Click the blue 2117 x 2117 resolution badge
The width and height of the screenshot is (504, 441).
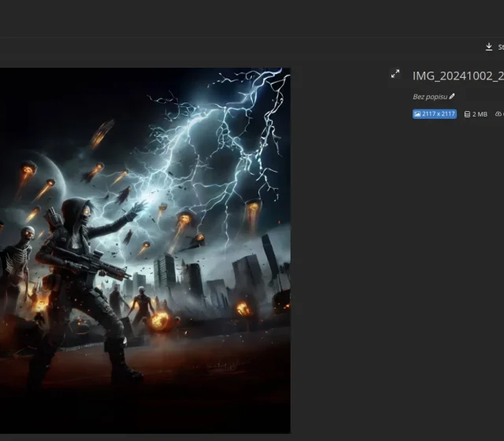(x=435, y=114)
